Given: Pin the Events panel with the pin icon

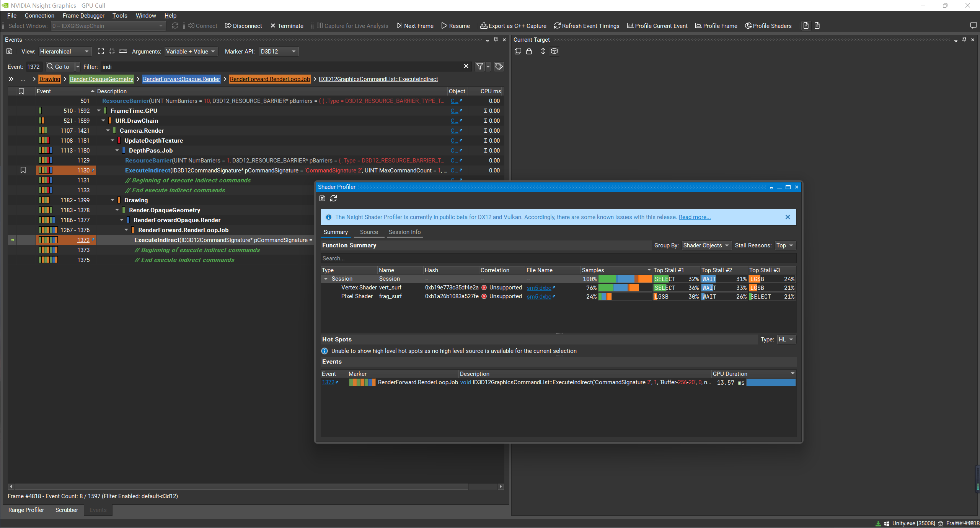Looking at the screenshot, I should coord(496,39).
